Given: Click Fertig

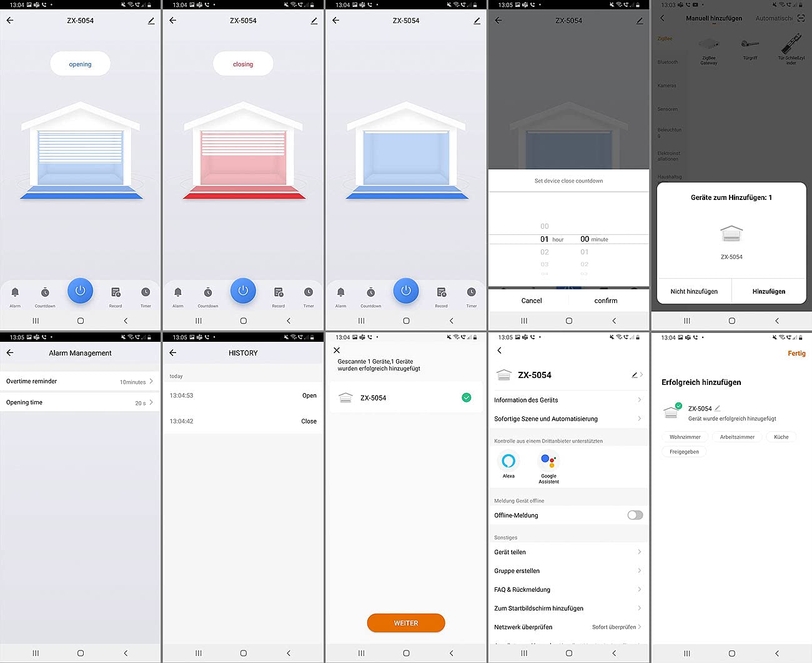Looking at the screenshot, I should coord(796,354).
